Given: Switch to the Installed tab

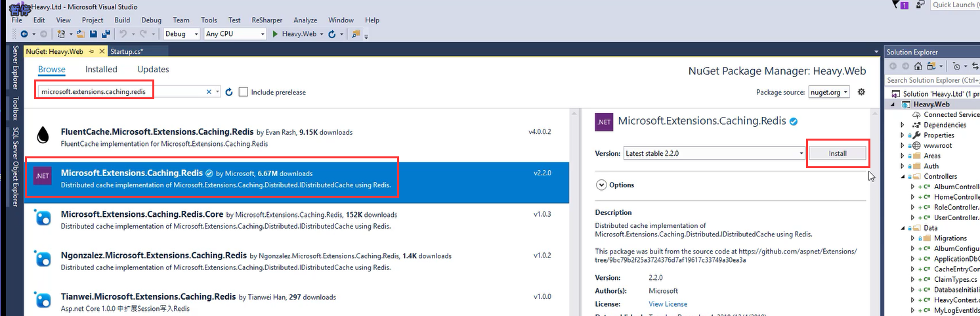Looking at the screenshot, I should tap(101, 70).
